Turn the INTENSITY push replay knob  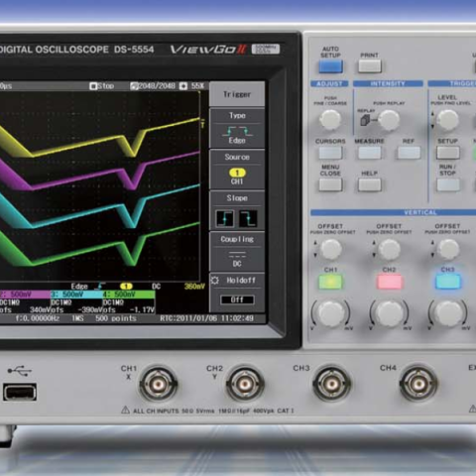tap(389, 120)
